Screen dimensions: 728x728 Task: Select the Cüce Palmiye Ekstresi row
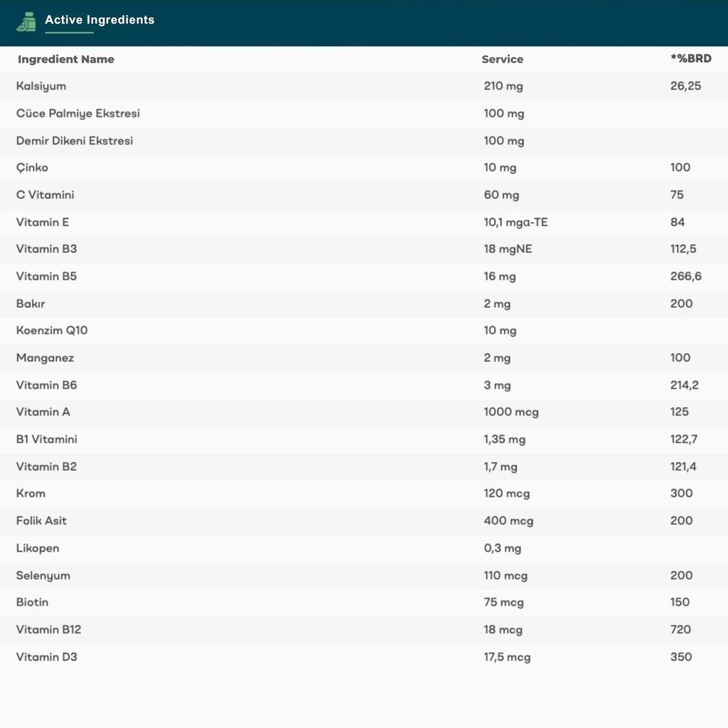[364, 114]
